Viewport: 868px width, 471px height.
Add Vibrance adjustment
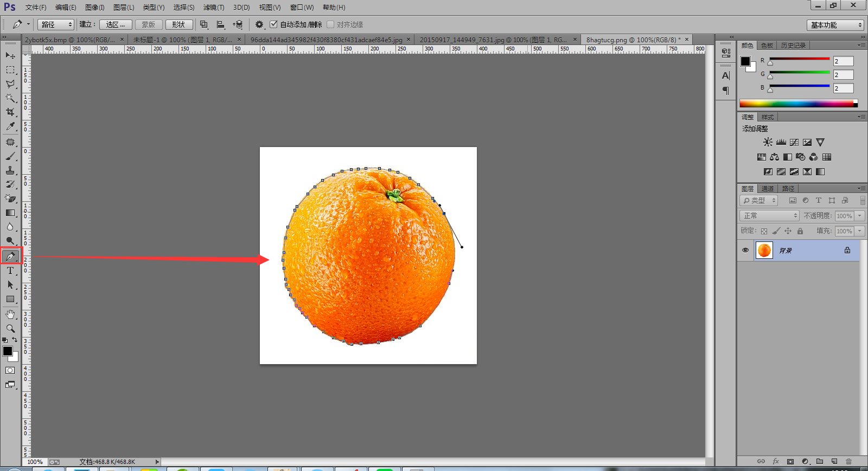point(820,142)
